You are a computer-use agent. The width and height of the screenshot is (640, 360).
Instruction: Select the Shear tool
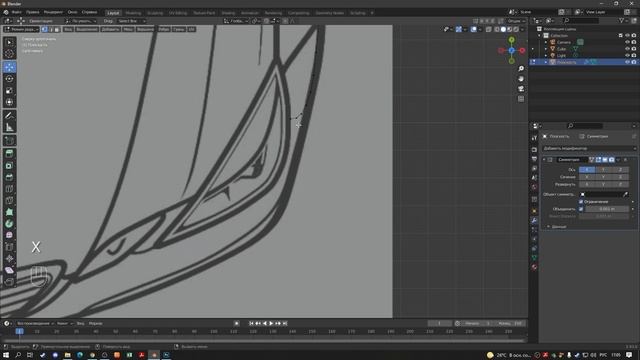[9, 270]
